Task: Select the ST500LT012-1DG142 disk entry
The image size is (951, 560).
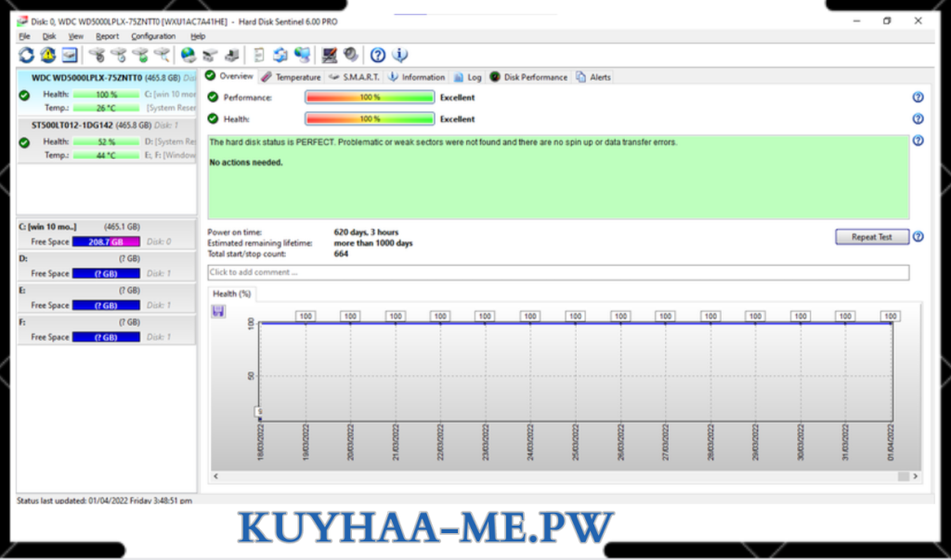Action: 107,140
